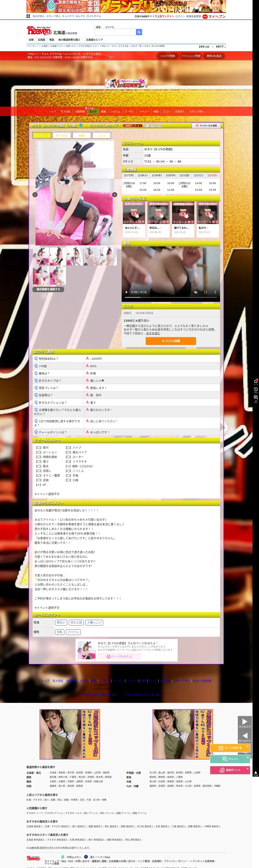This screenshot has height=868, width=259.
Task: Open the video more-options menu
Action: click(215, 292)
